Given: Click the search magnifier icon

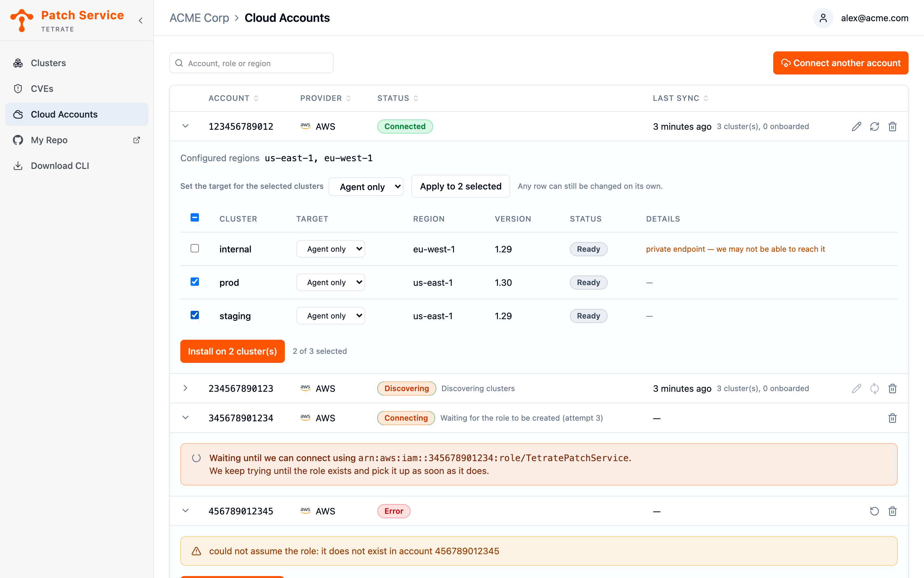Looking at the screenshot, I should (179, 63).
